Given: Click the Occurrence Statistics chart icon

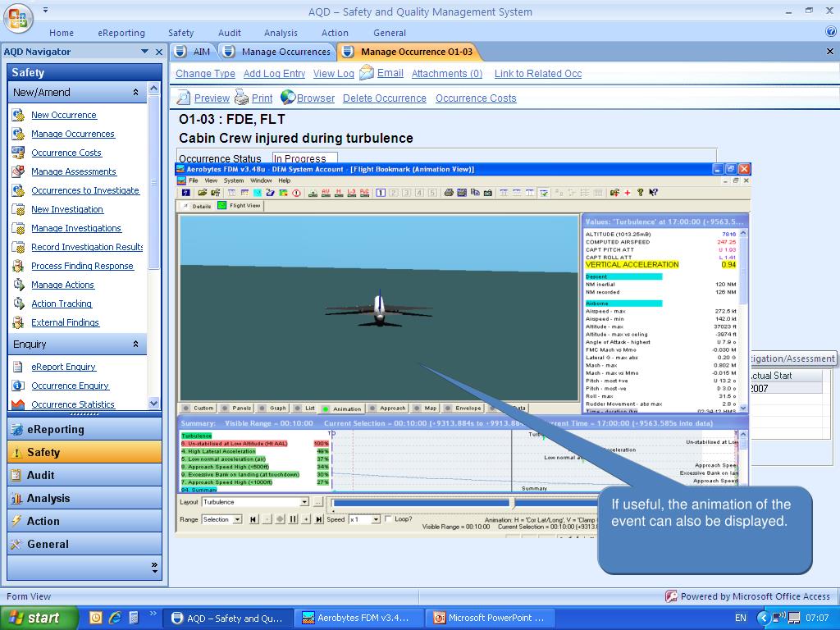Looking at the screenshot, I should (18, 404).
